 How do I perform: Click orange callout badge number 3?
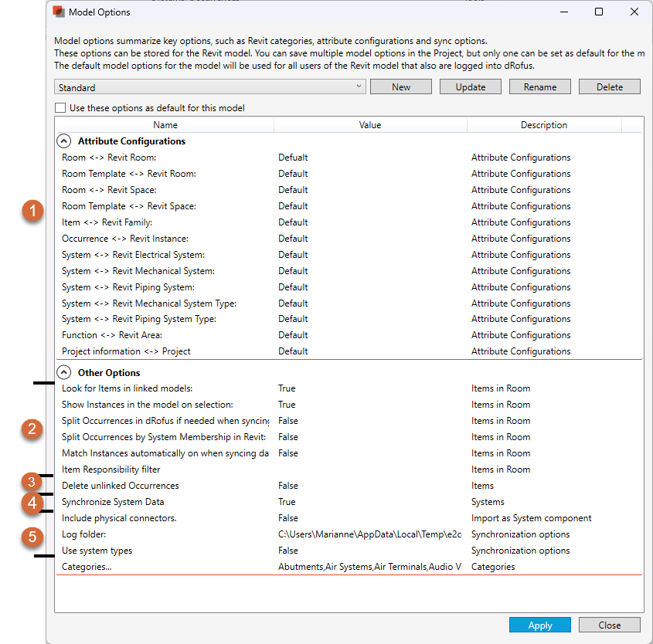pos(32,483)
